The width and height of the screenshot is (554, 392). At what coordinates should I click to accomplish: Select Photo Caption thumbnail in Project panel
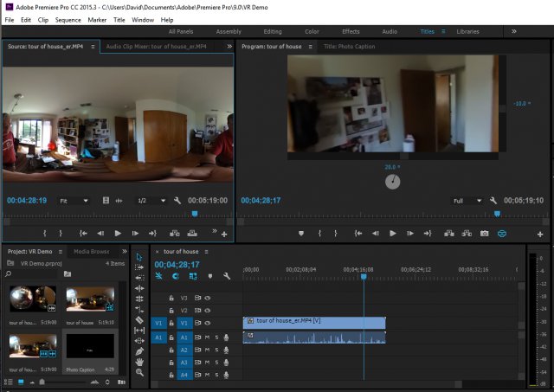(x=90, y=346)
